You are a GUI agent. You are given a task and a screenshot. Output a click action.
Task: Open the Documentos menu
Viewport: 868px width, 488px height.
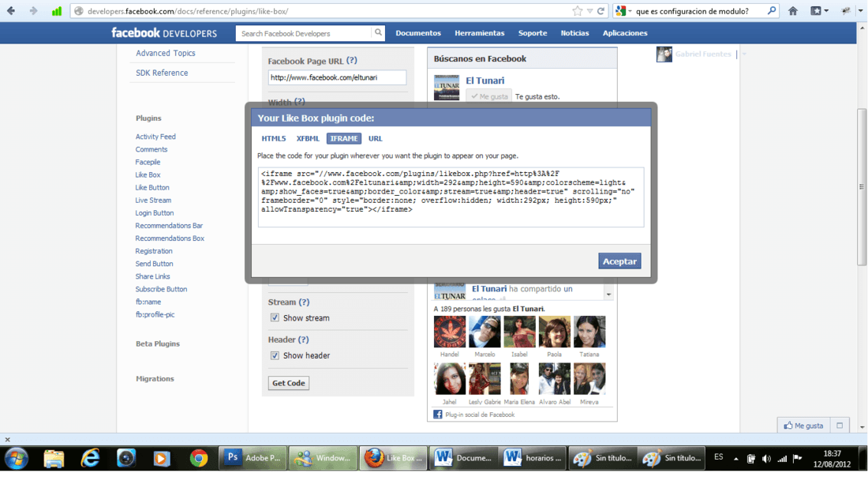click(x=418, y=32)
